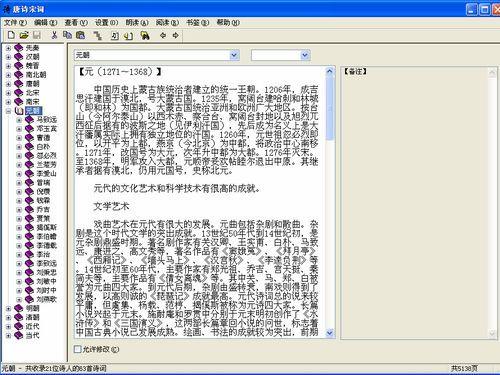Click the 唐朝 book icon
Viewport: 500px width, 375px height.
19,84
